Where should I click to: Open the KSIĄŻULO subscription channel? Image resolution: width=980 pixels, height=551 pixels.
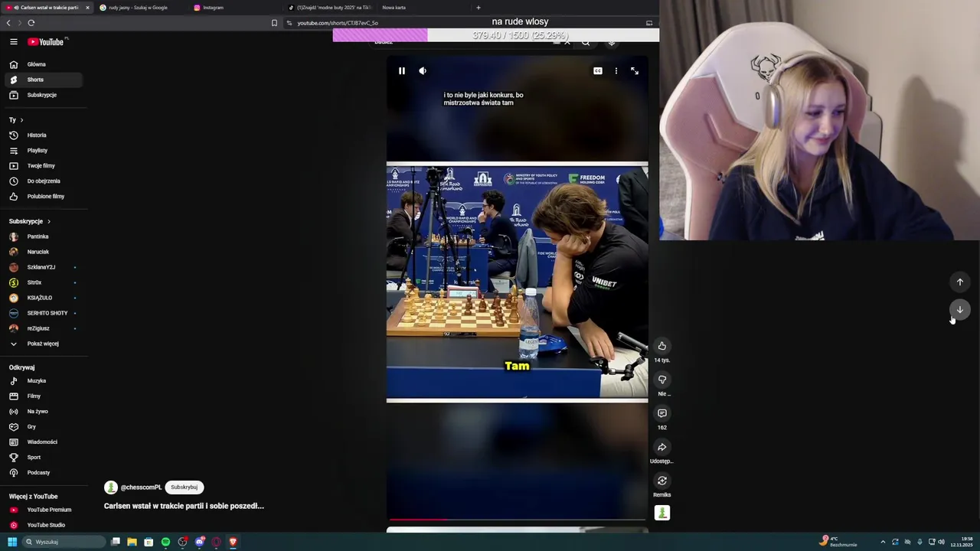click(x=44, y=298)
